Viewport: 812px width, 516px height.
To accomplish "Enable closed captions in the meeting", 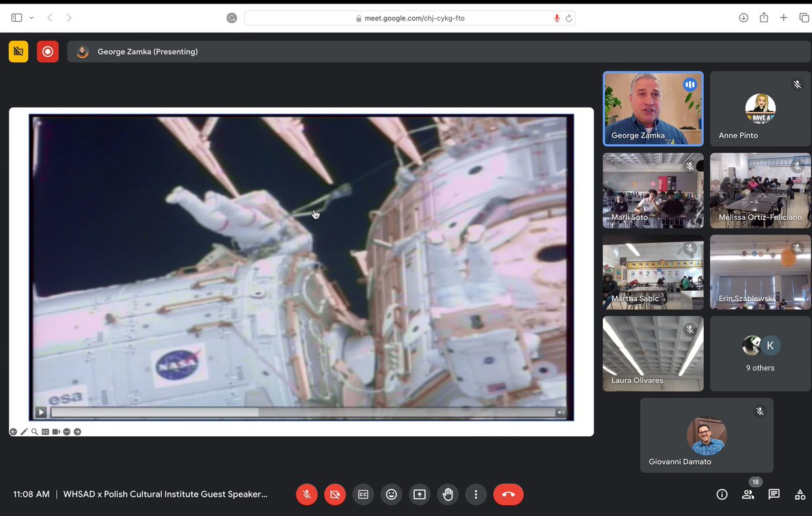I will pyautogui.click(x=363, y=494).
